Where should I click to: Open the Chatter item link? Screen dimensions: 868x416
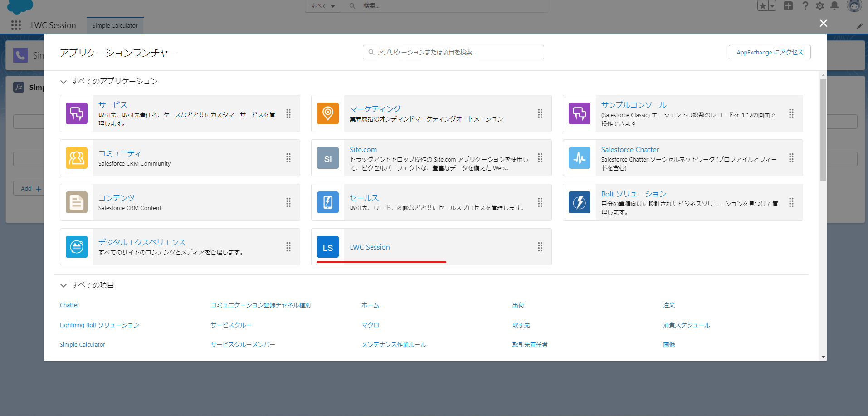69,305
